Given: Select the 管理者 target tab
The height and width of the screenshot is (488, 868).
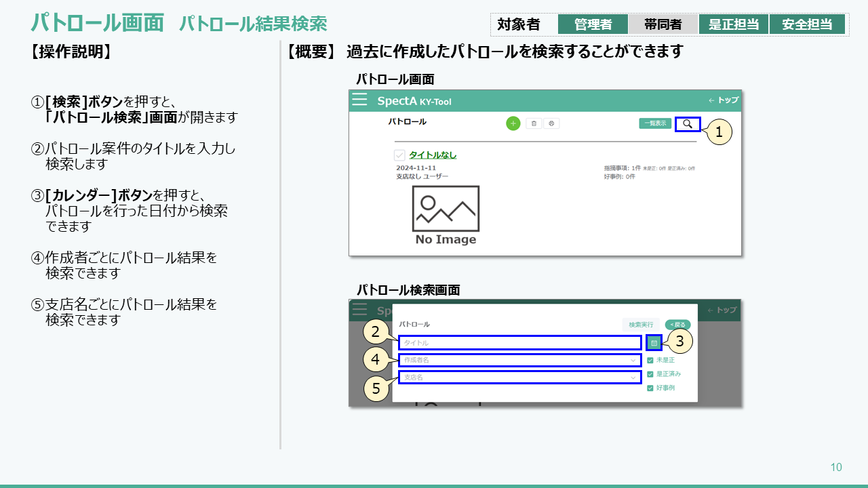Looking at the screenshot, I should tap(593, 24).
